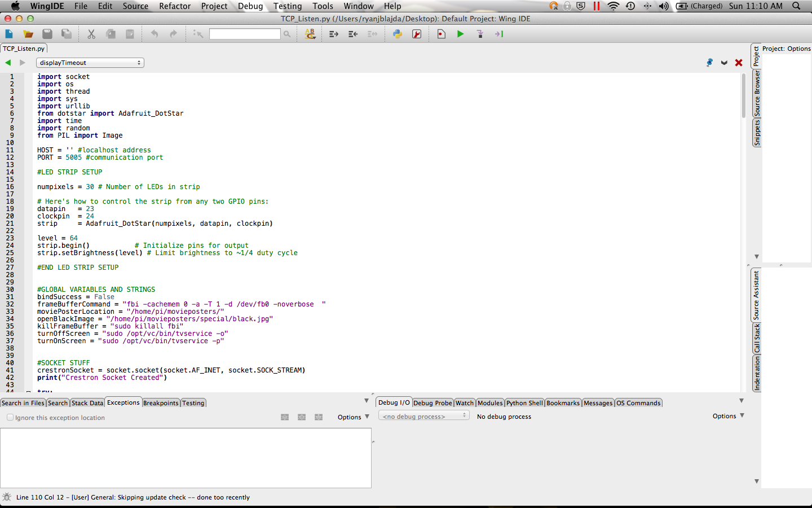This screenshot has width=812, height=508.
Task: Click the run to cursor icon
Action: [x=499, y=34]
